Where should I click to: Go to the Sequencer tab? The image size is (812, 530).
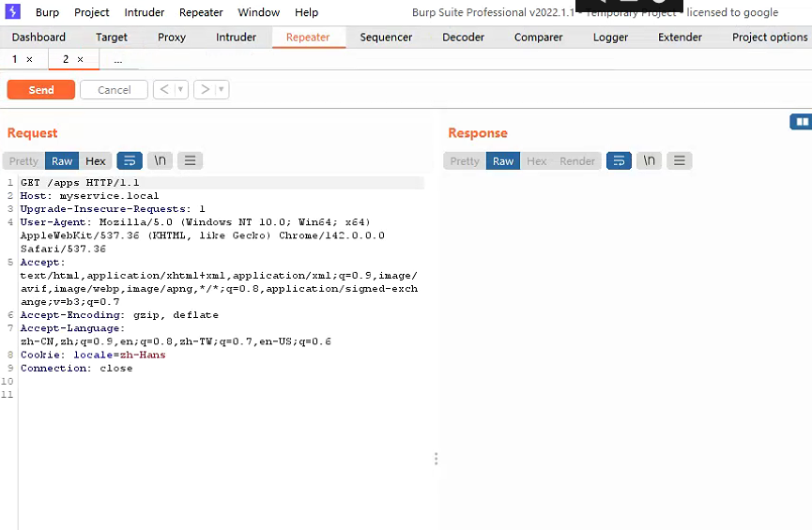[x=386, y=38]
